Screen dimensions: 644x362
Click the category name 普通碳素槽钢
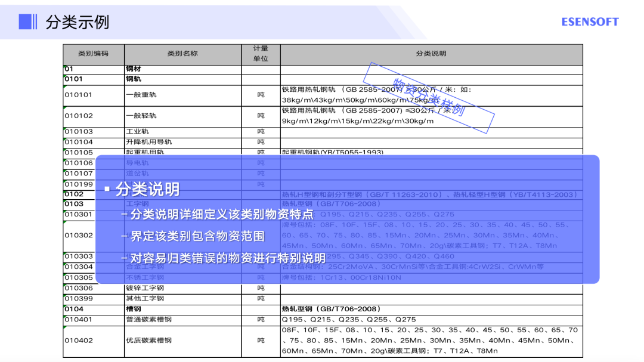(x=149, y=320)
